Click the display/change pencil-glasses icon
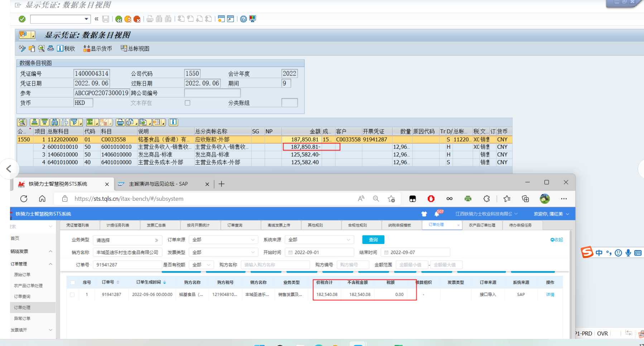The width and height of the screenshot is (644, 346). coord(22,48)
